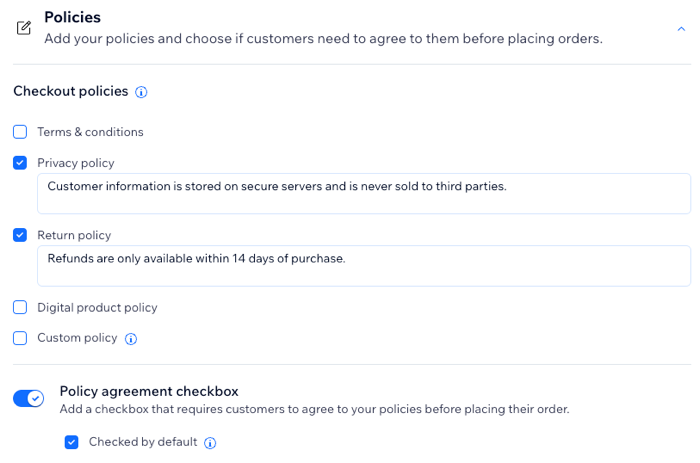
Task: Uncheck the Privacy policy checkbox
Action: [x=20, y=163]
